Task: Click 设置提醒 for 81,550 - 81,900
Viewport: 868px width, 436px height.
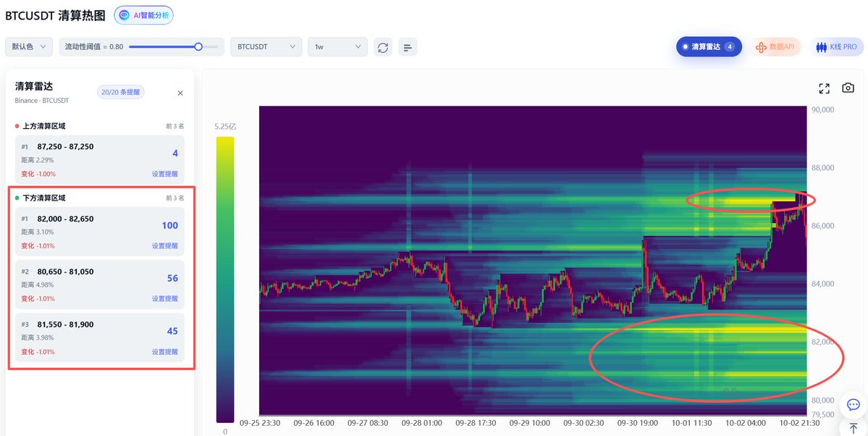Action: [x=165, y=352]
